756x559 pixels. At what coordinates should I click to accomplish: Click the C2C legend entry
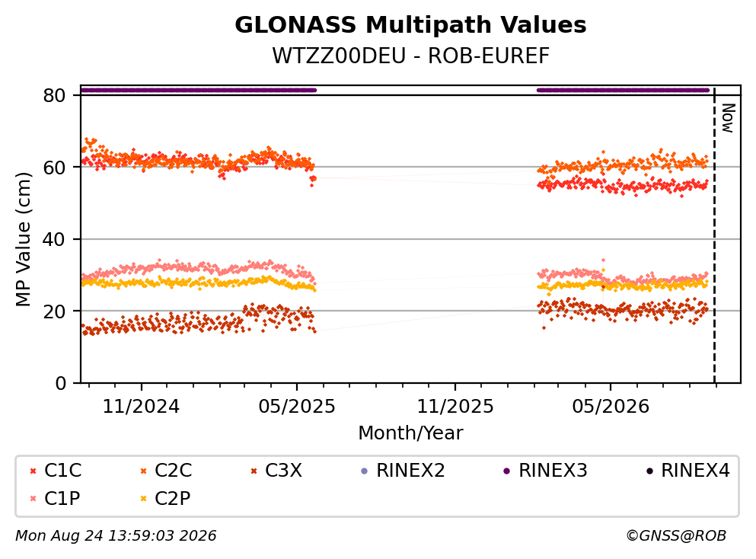click(x=166, y=470)
